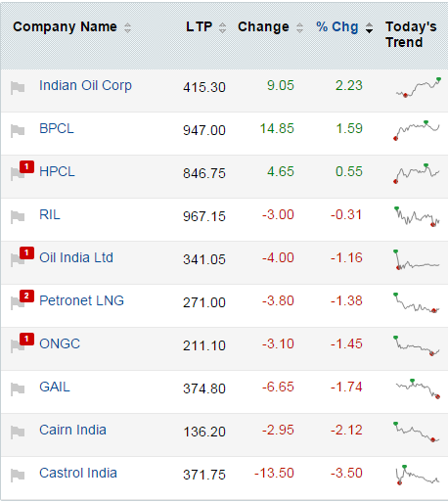Click the flag icon beside Indian Oil Corp
The width and height of the screenshot is (448, 502).
pos(18,88)
